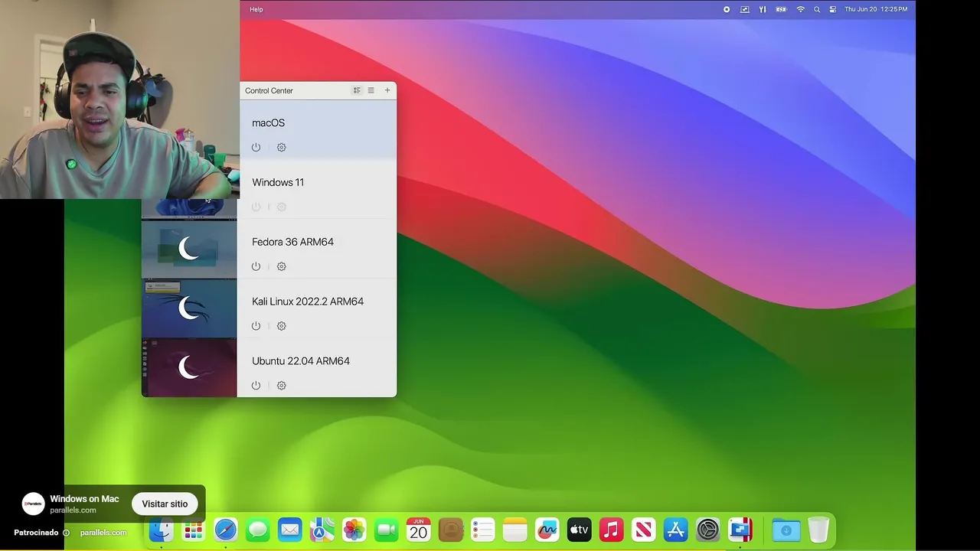Select Kali Linux 2022.2 ARM64 name
The image size is (980, 551).
click(x=308, y=302)
